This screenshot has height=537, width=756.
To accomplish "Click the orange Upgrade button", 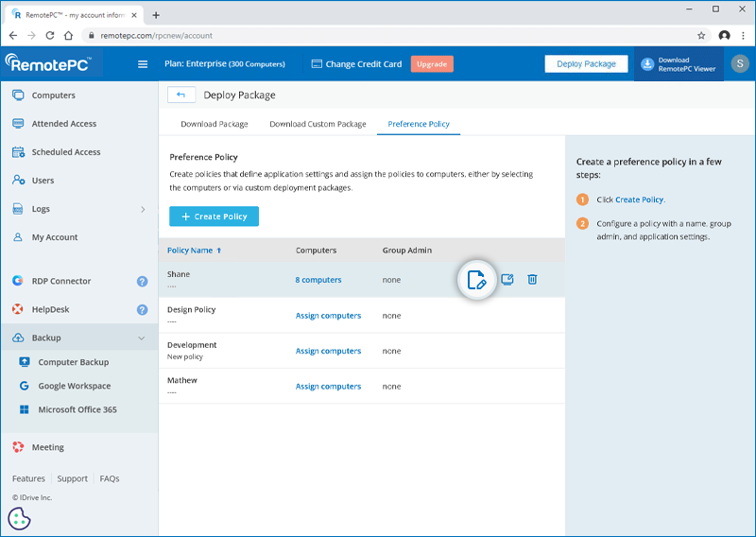I will 432,64.
